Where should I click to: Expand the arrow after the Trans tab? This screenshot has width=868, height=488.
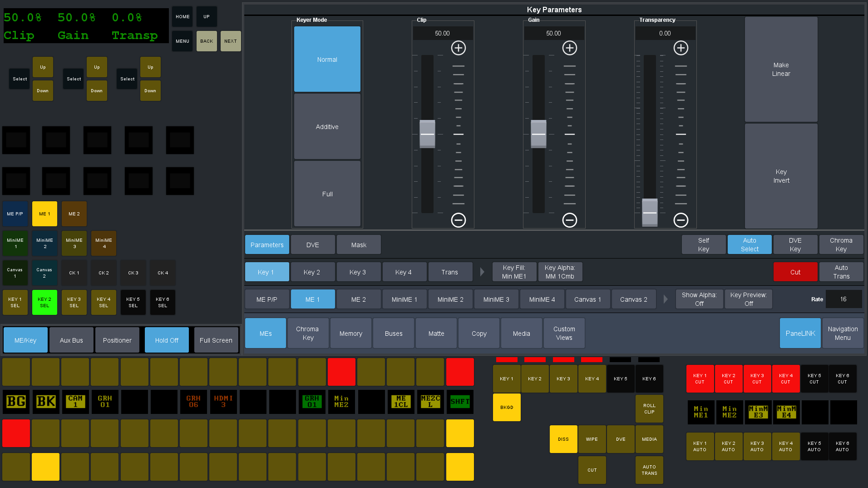click(482, 272)
